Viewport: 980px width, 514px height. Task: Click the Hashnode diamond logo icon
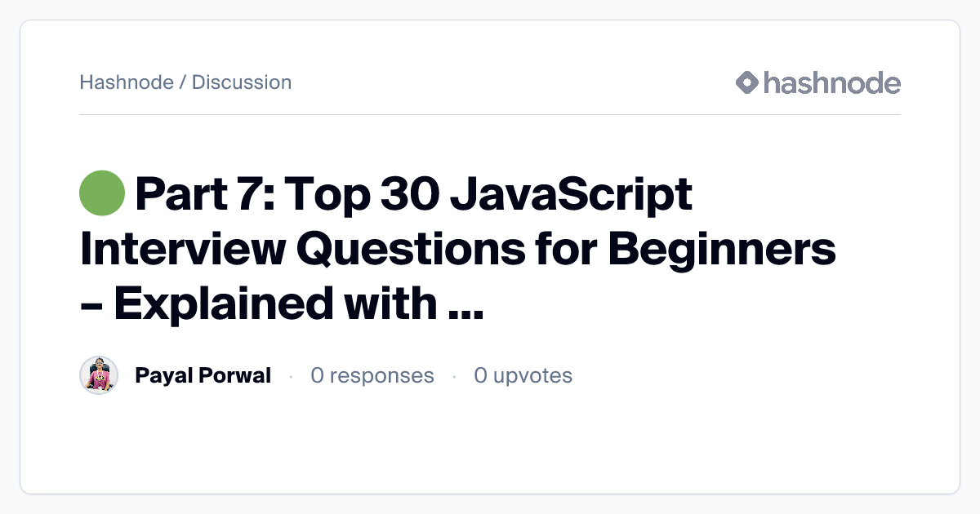click(747, 82)
